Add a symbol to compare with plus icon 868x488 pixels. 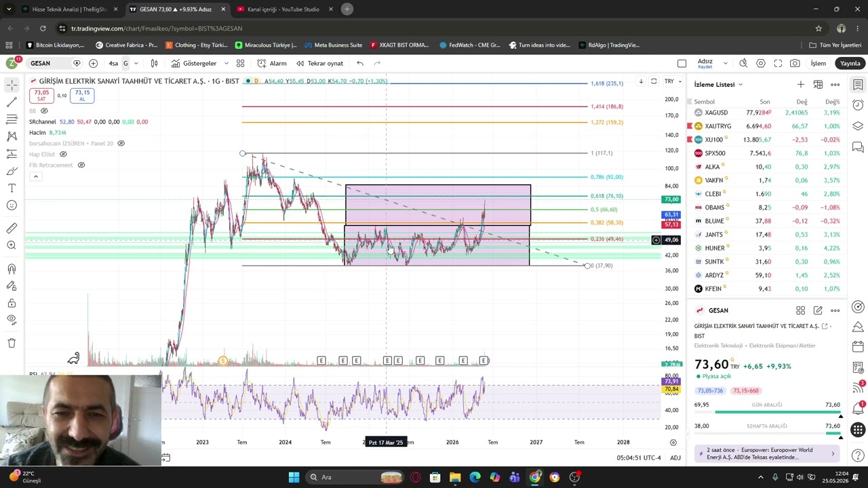click(93, 63)
